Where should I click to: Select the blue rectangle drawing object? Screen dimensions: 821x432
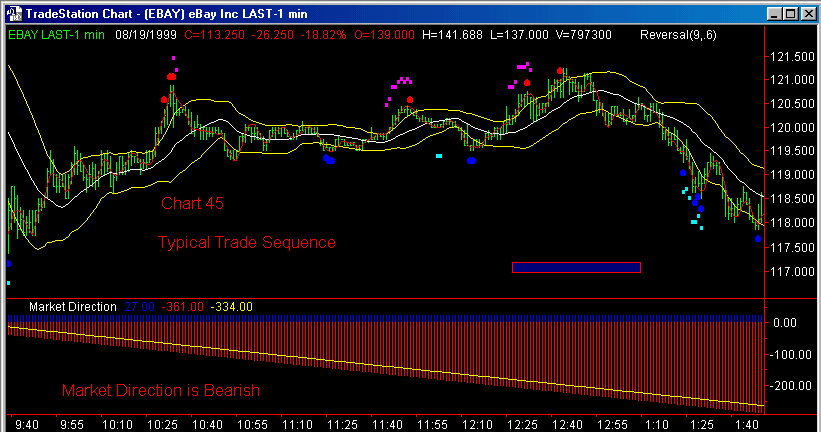coord(576,268)
